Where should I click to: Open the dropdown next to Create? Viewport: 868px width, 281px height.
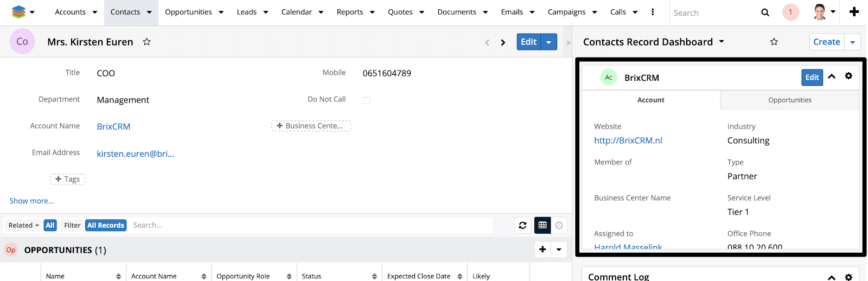[x=853, y=42]
